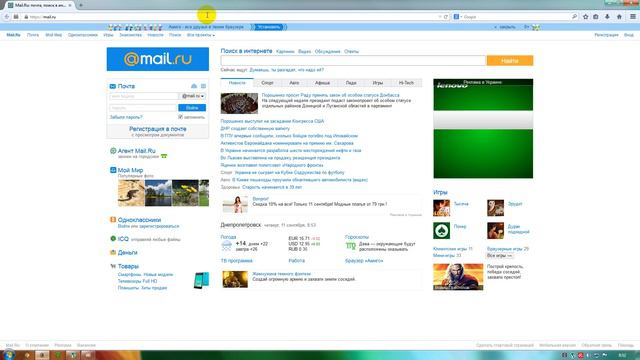The image size is (640, 360).
Task: Click the Дева horoscope sign icon
Action: click(x=351, y=246)
